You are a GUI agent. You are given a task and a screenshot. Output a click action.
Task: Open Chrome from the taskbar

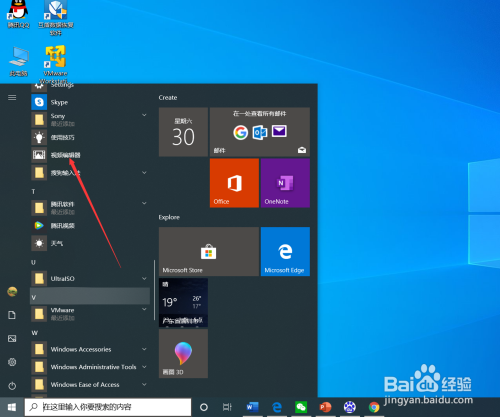[x=374, y=407]
